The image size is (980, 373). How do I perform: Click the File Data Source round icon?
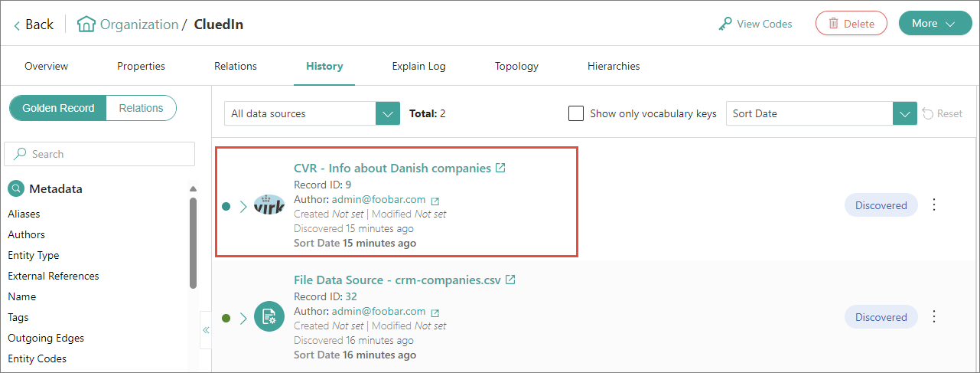pos(269,317)
